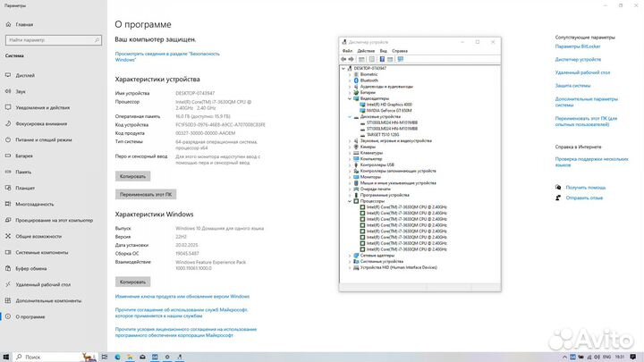Expand Bluetooth device category
The height and width of the screenshot is (362, 644).
tap(350, 80)
